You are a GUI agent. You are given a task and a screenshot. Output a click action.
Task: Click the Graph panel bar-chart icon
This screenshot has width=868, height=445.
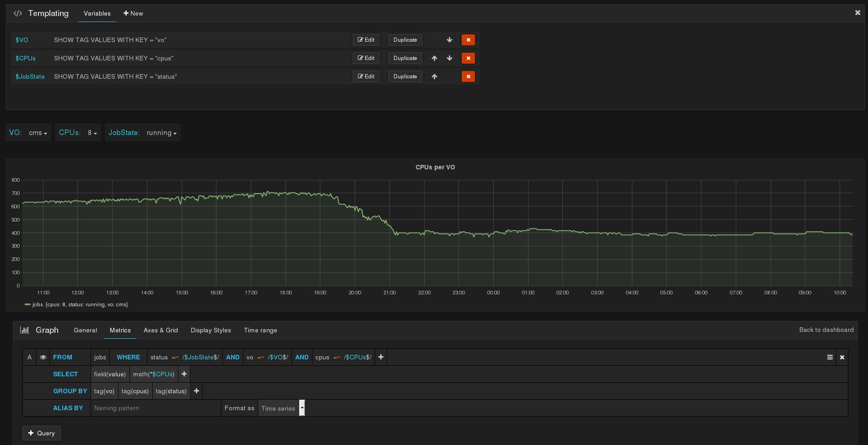(24, 330)
